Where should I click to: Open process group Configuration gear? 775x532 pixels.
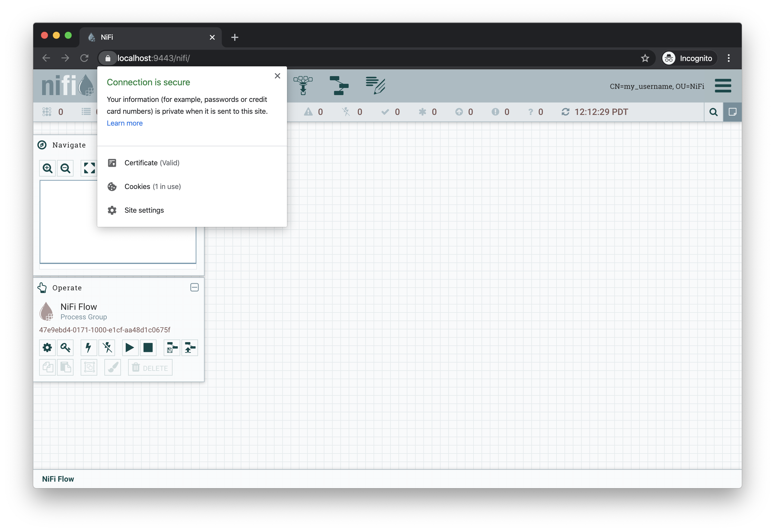47,348
